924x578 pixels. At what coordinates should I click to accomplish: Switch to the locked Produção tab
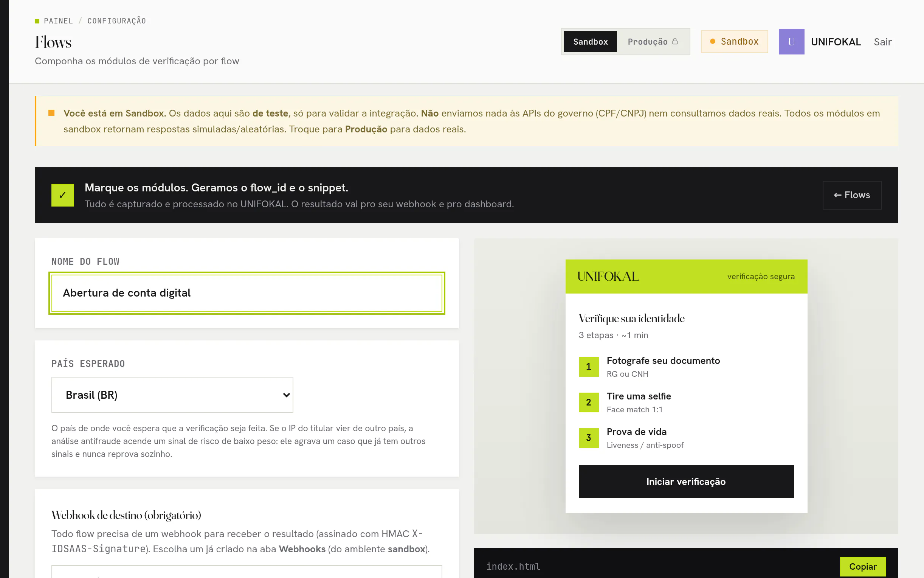[x=653, y=42]
